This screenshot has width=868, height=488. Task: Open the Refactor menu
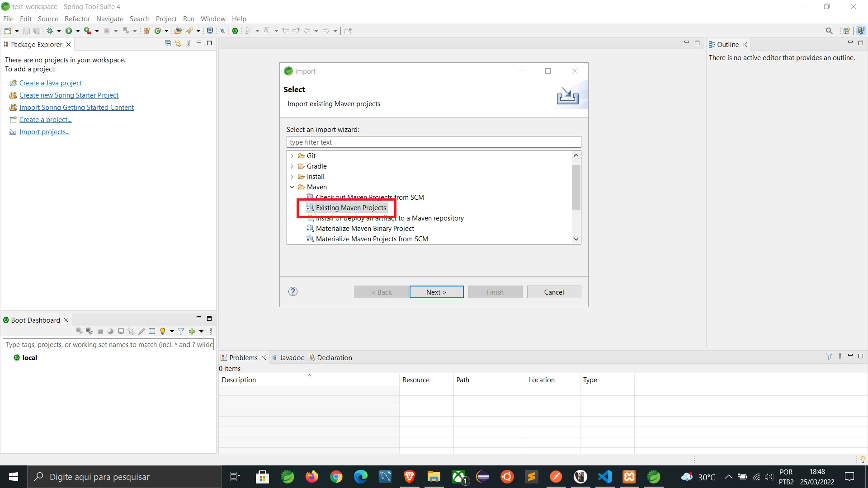(x=77, y=19)
